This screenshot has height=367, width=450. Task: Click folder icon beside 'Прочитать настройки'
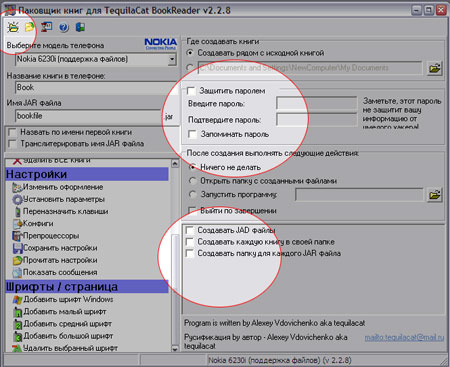coord(17,260)
